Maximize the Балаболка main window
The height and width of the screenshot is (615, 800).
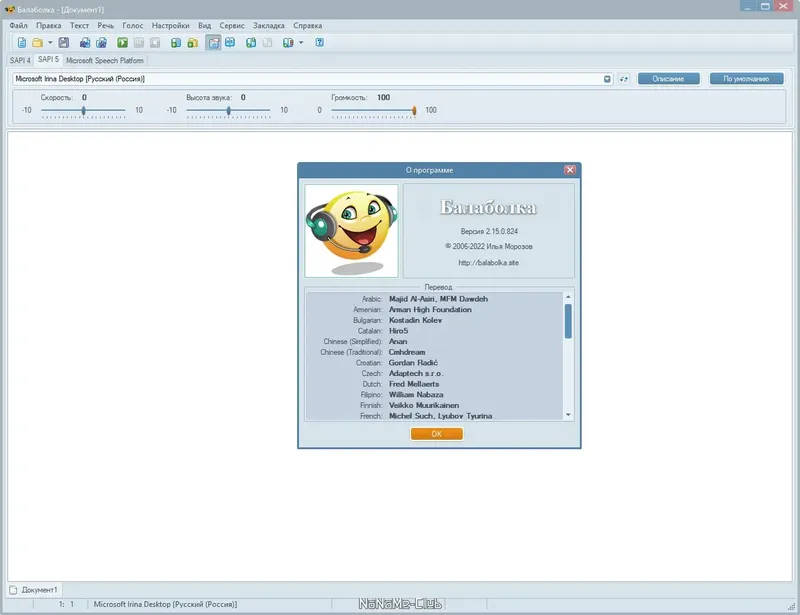[x=765, y=6]
